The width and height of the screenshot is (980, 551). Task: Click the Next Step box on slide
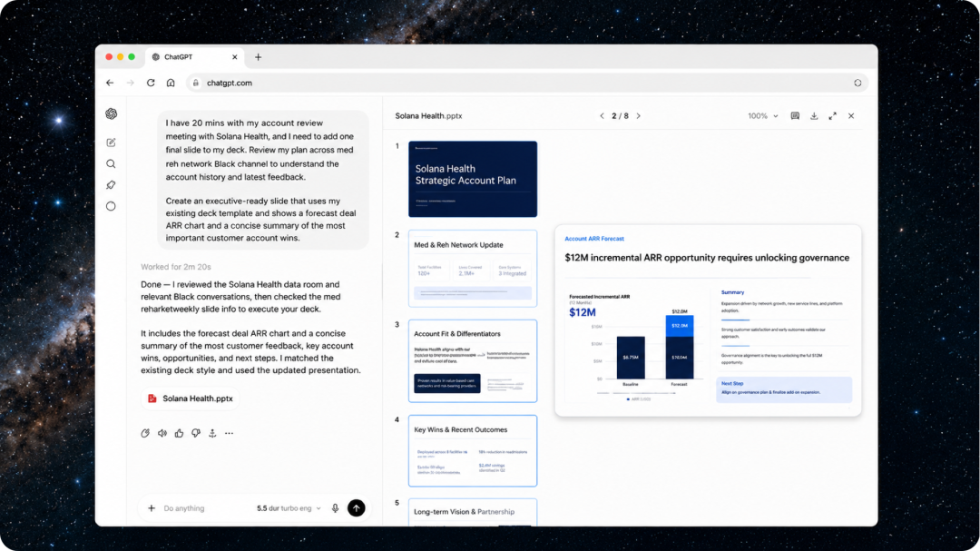(784, 389)
